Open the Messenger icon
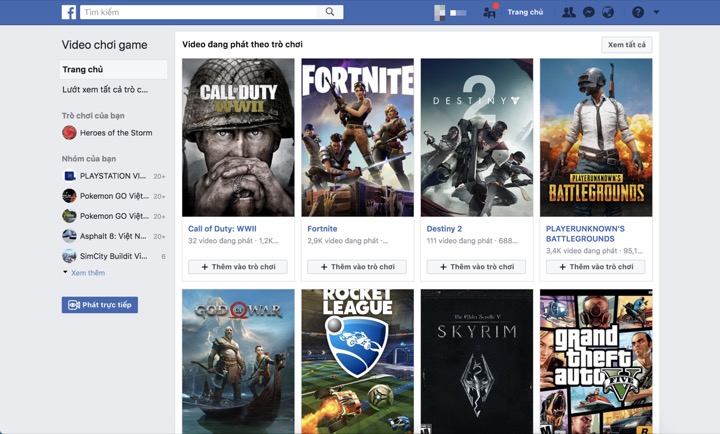Viewport: 720px width, 434px height. [x=589, y=12]
